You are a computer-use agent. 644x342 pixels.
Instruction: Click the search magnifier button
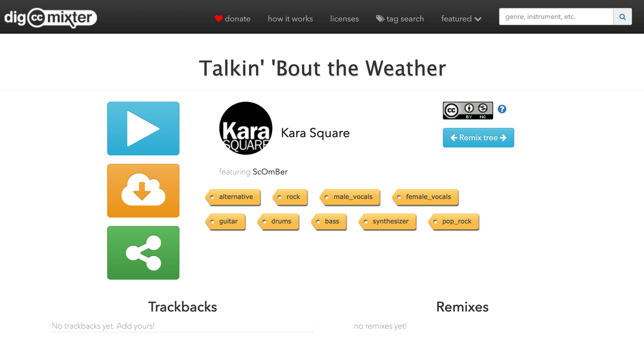pos(623,17)
